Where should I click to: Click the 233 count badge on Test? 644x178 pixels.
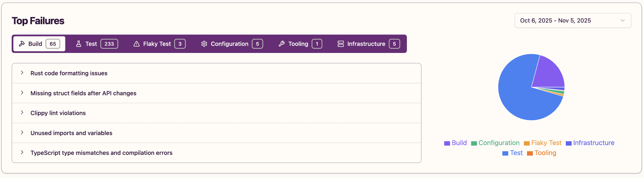coord(109,44)
